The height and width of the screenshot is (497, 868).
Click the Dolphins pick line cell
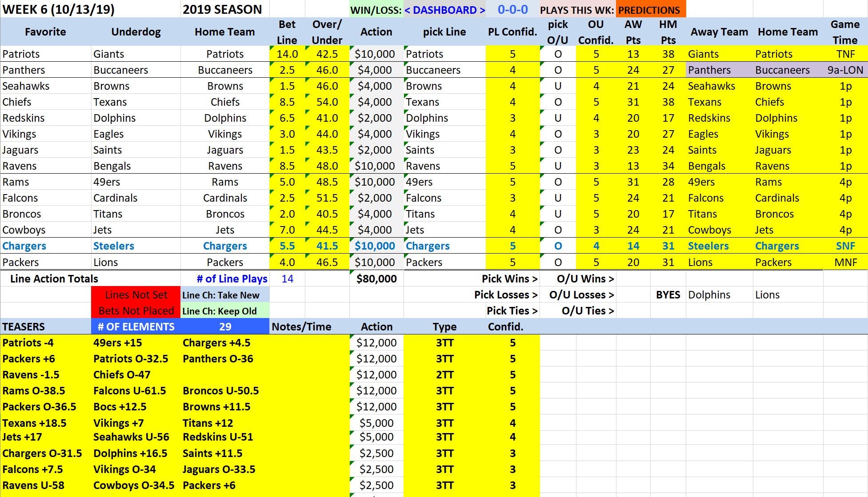tap(444, 118)
